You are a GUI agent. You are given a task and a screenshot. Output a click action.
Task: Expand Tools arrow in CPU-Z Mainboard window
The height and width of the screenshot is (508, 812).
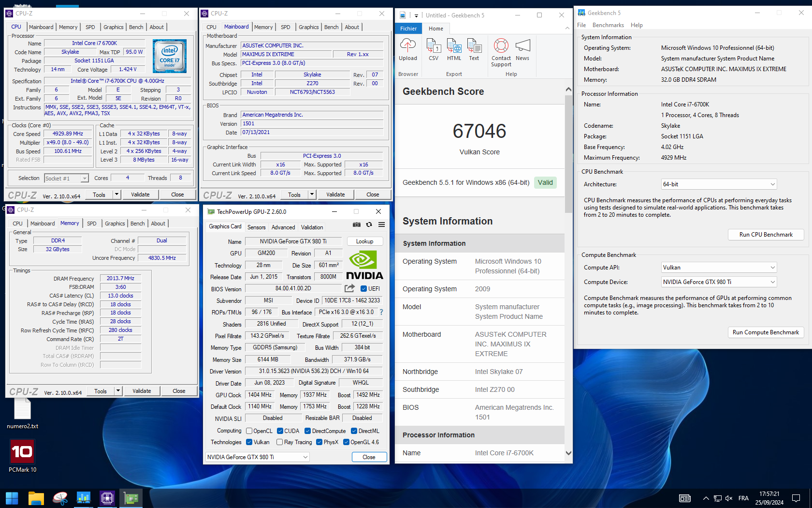[312, 194]
